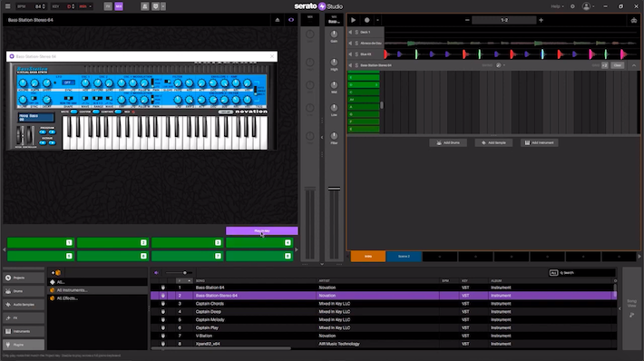Viewport: 644px width, 361px height.
Task: Click minus to decrease bar range
Action: [467, 20]
